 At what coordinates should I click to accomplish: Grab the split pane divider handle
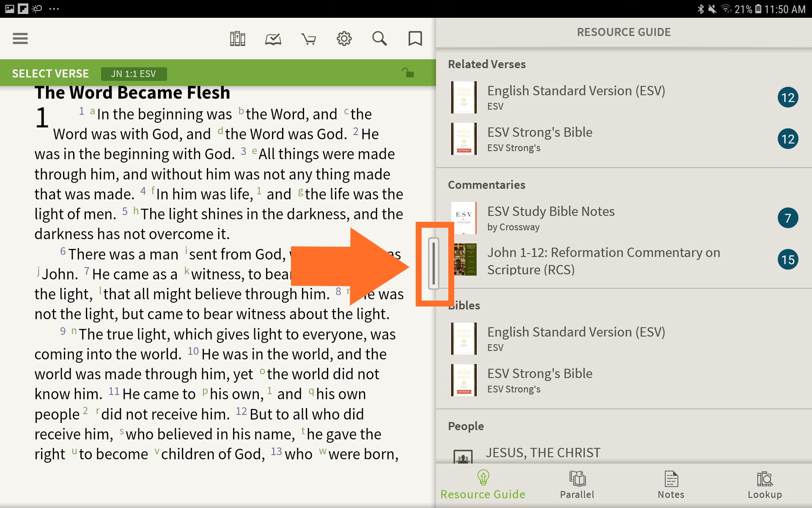coord(433,263)
